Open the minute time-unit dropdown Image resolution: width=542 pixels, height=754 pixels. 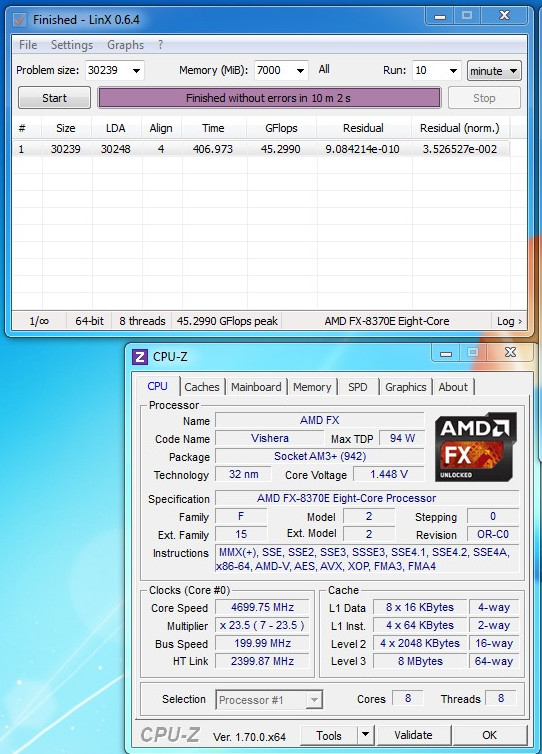click(x=494, y=71)
